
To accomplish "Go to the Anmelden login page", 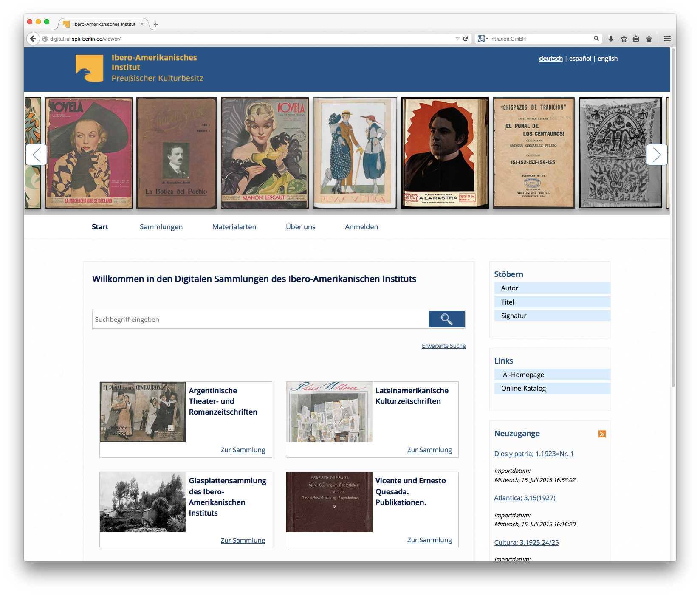I will (361, 227).
